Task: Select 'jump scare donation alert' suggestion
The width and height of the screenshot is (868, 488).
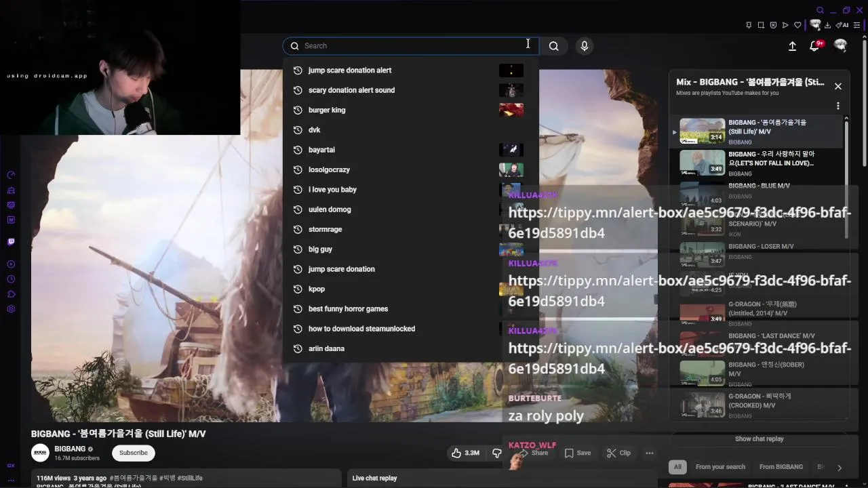Action: 411,70
